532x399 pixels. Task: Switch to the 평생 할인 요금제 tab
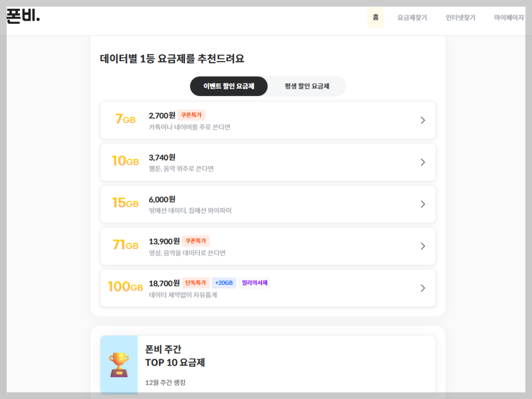pos(307,86)
